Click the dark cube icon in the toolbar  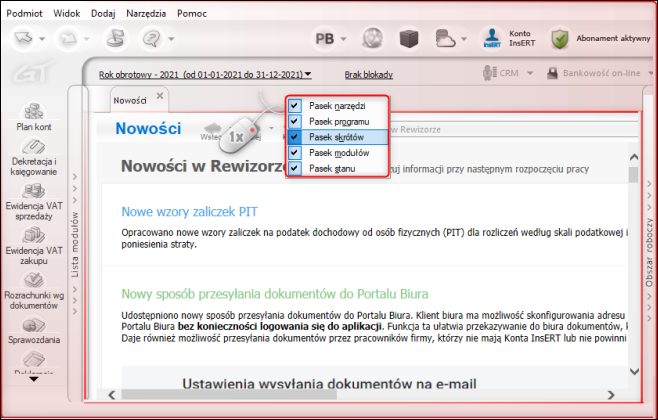coord(409,39)
